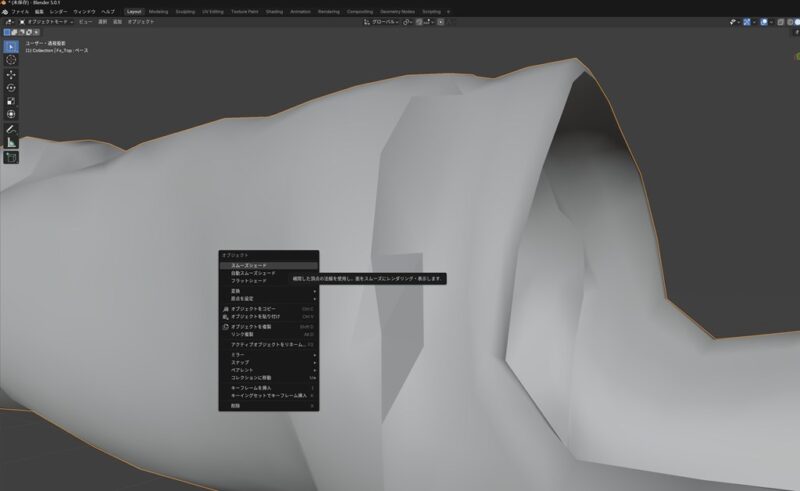Select the Rotate tool
The width and height of the screenshot is (800, 491).
[11, 88]
